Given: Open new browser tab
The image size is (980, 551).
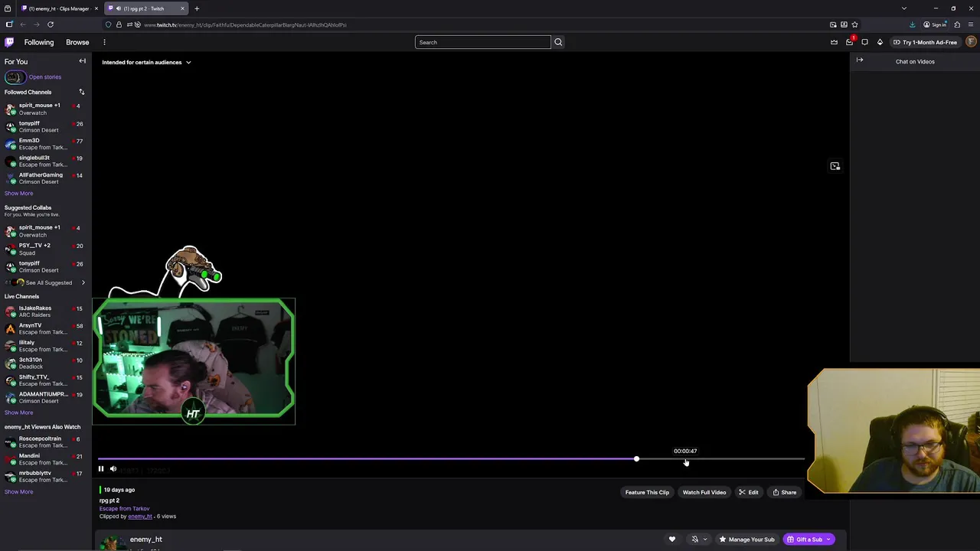Looking at the screenshot, I should pos(197,8).
